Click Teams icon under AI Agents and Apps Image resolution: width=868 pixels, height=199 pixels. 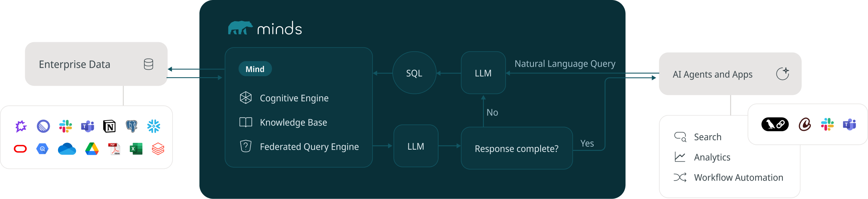[850, 124]
